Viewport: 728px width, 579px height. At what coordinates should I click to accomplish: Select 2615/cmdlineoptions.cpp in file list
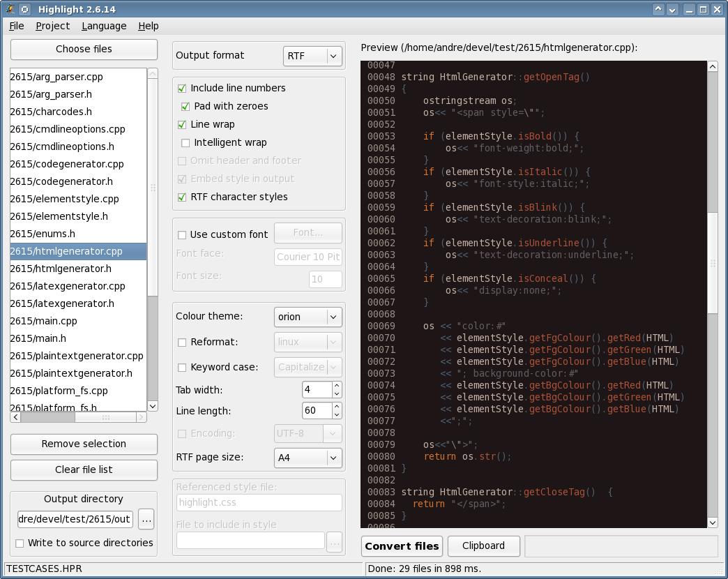coord(78,129)
